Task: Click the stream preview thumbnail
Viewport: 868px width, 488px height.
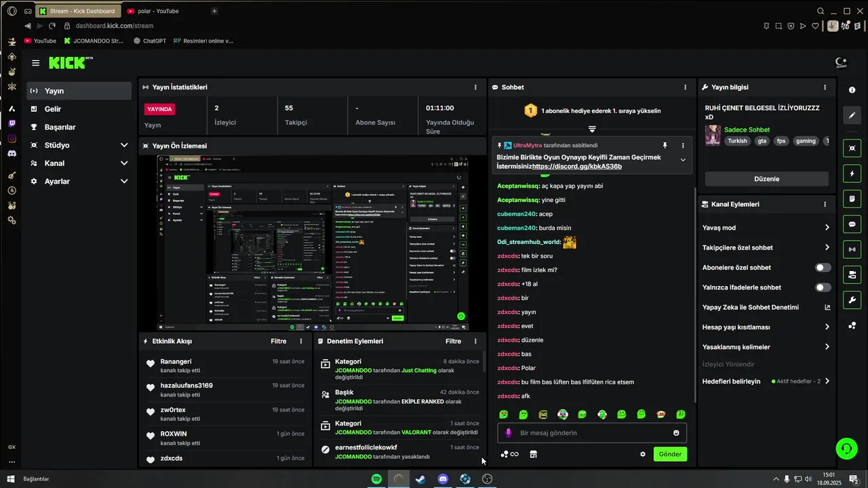Action: point(313,243)
